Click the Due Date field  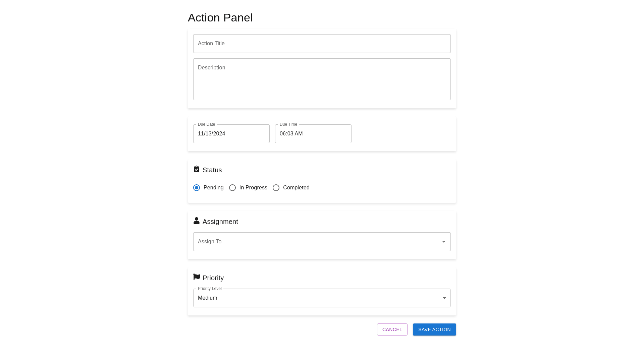(x=231, y=134)
